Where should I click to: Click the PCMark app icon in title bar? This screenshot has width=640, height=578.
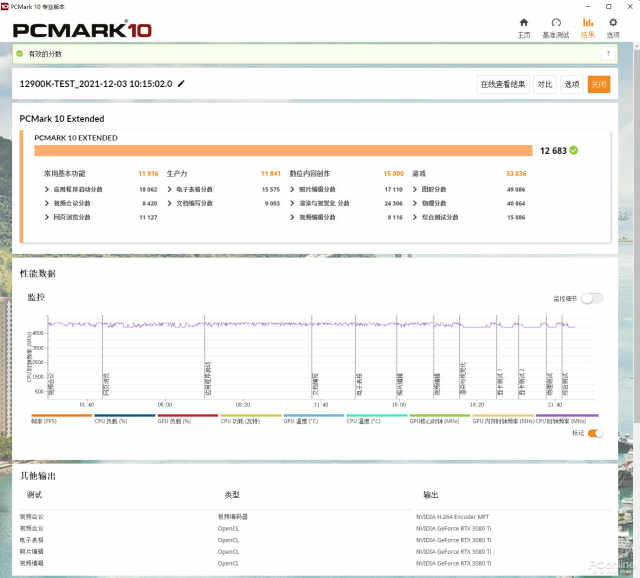click(4, 7)
